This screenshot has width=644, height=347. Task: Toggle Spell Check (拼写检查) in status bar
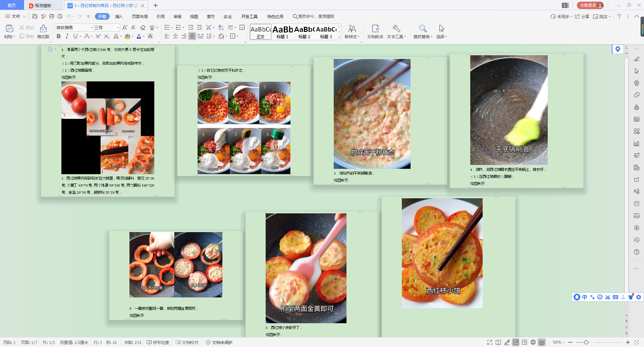pos(158,342)
